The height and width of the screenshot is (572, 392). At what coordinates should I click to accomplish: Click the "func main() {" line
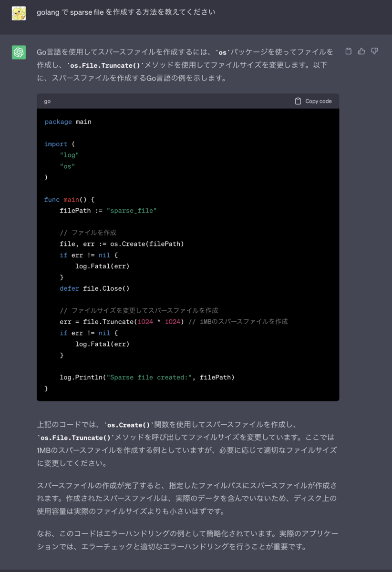pos(70,199)
